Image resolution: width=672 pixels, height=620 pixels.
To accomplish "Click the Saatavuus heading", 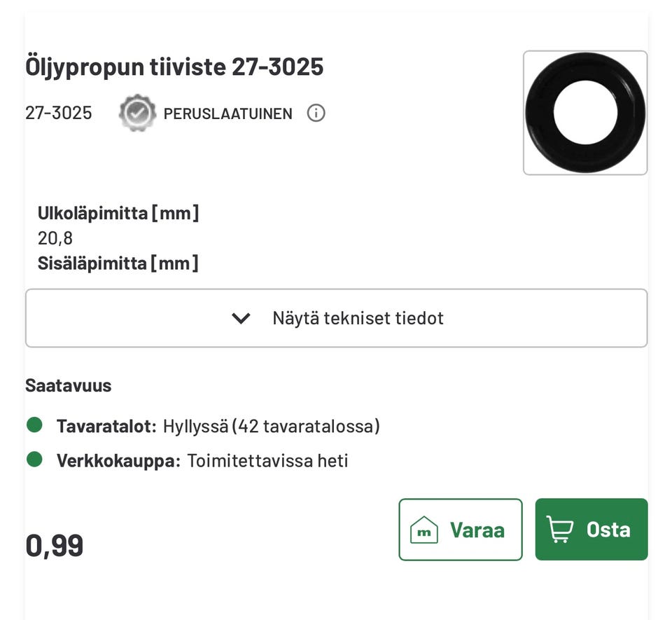I will point(68,385).
